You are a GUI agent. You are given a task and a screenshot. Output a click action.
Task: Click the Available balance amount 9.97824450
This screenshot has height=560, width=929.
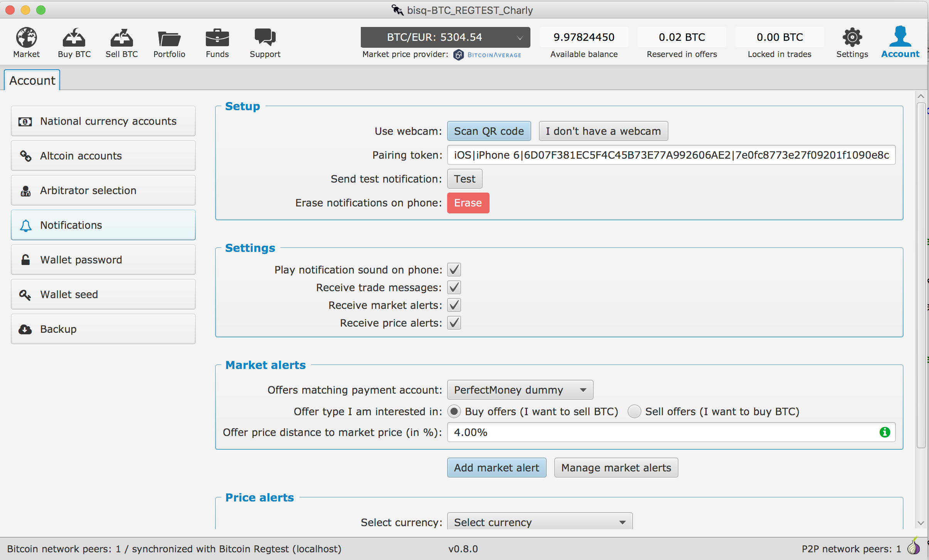[x=584, y=37]
